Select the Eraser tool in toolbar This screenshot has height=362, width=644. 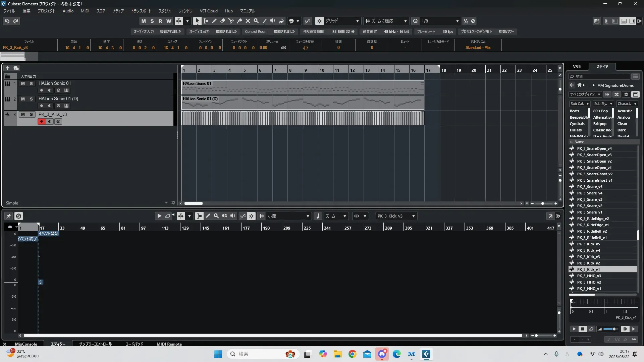coord(222,21)
